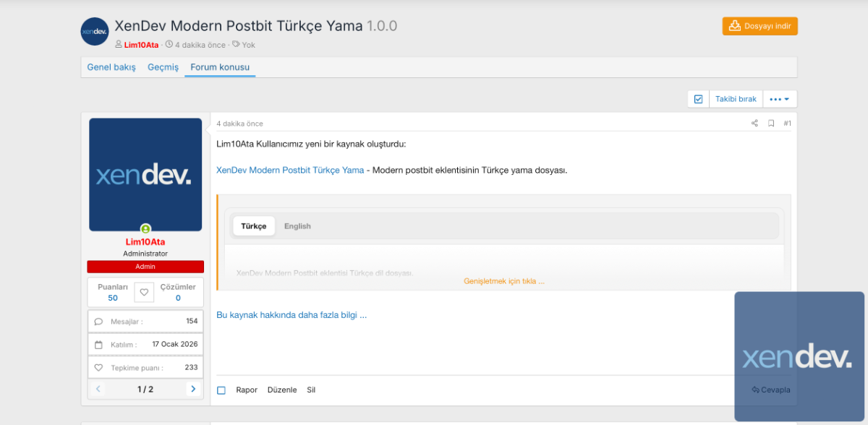868x425 pixels.
Task: Open the Geçmiş tab
Action: pyautogui.click(x=163, y=67)
